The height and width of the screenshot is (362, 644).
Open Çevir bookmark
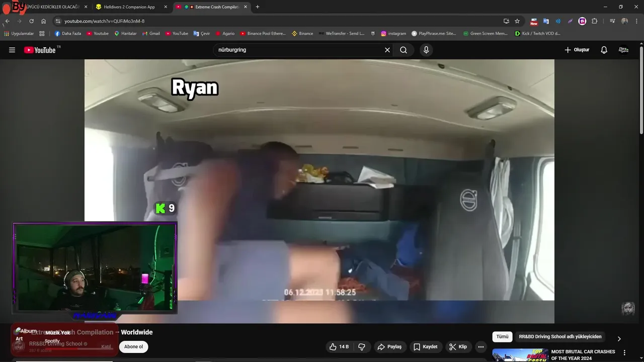tap(202, 34)
